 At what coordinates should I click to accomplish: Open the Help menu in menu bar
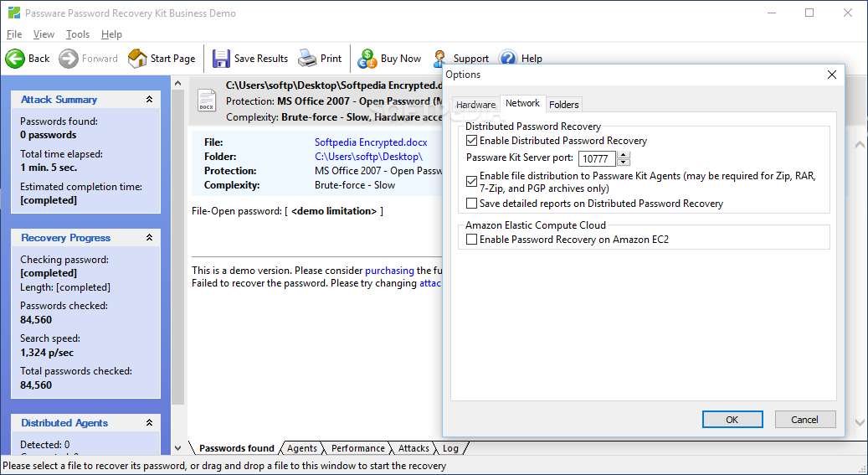pos(111,34)
